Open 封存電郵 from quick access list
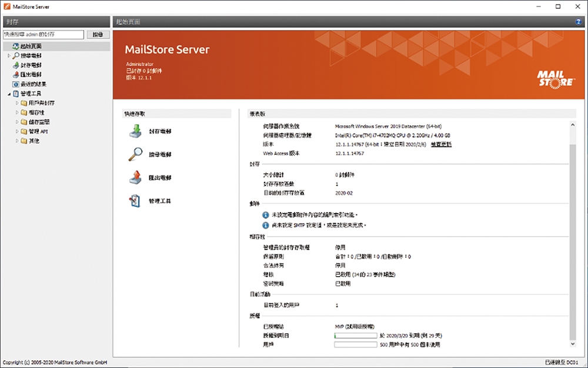Viewport: 588px width, 368px height. 160,131
